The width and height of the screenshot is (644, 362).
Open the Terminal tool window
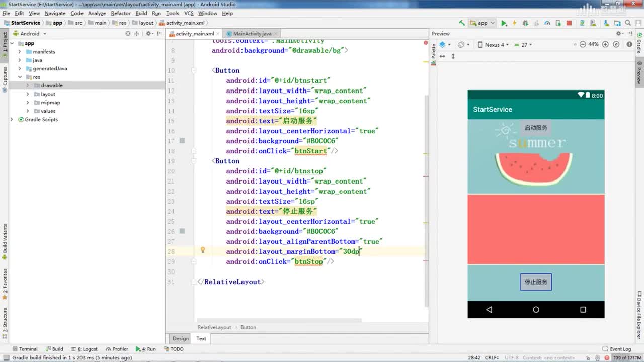(x=25, y=349)
